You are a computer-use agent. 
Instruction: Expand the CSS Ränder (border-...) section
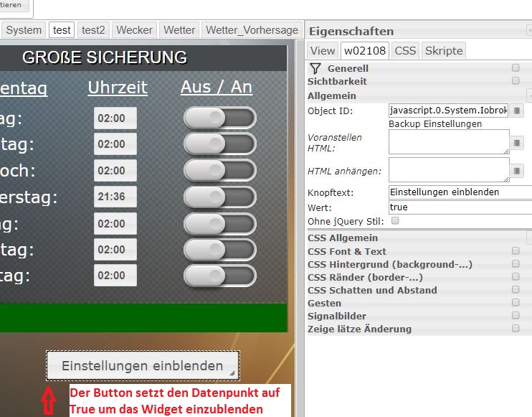click(365, 278)
